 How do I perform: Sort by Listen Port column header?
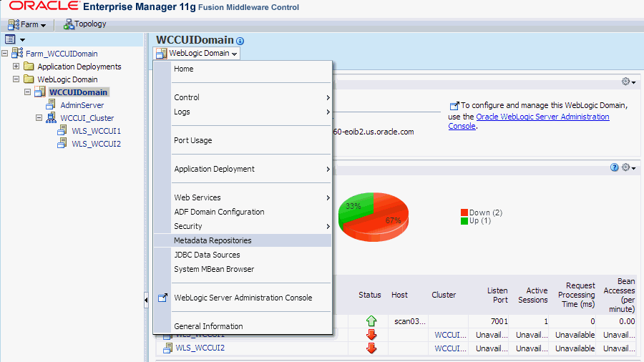(x=497, y=295)
